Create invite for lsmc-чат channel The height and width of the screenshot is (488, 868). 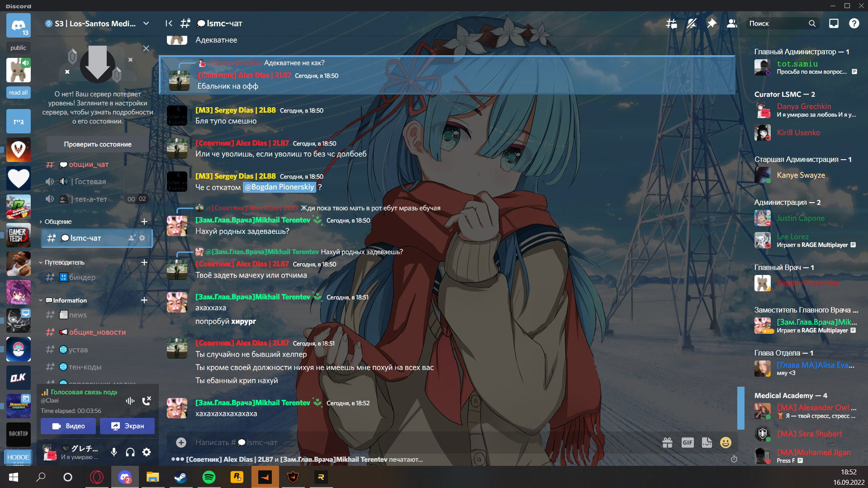[x=132, y=238]
